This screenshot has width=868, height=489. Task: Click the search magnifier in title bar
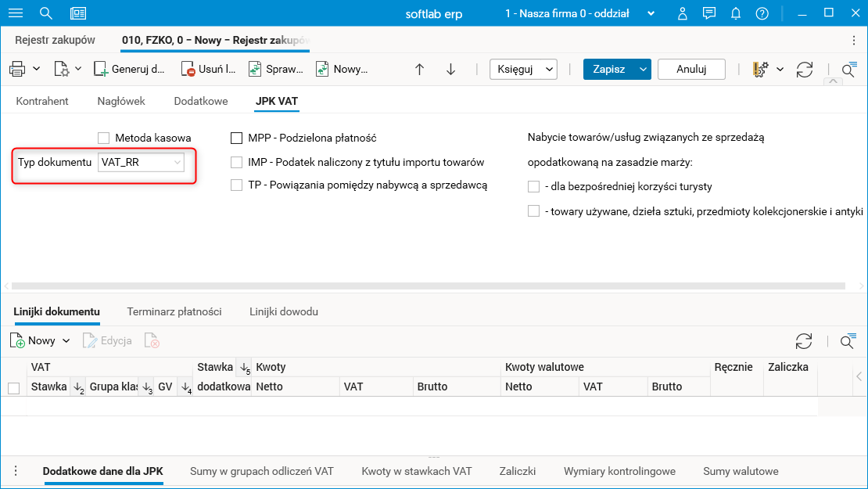click(45, 13)
